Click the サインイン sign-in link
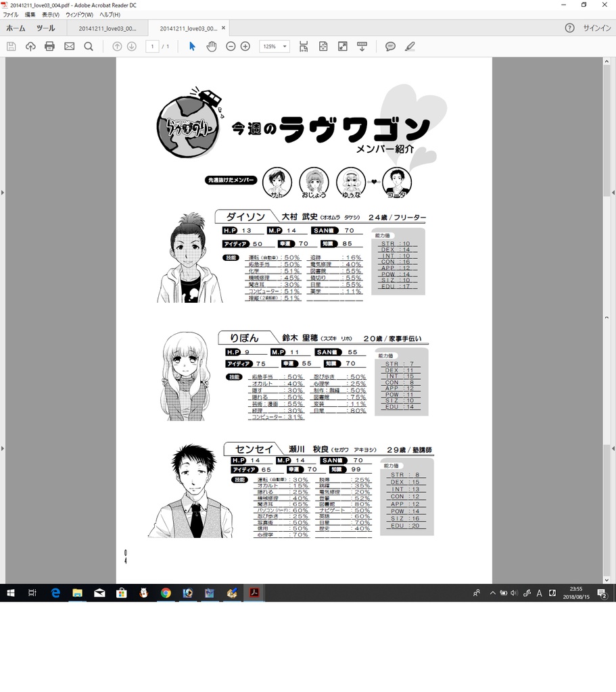 pos(597,28)
